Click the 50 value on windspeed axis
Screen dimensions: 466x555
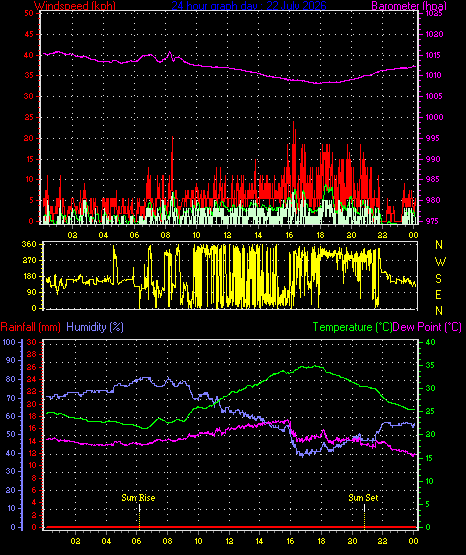point(29,13)
